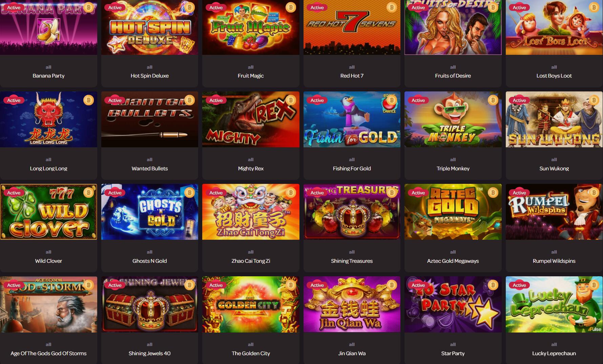Screen dimensions: 603x364
Task: Click the 'all' tag above Banana Party
Action: tap(48, 67)
